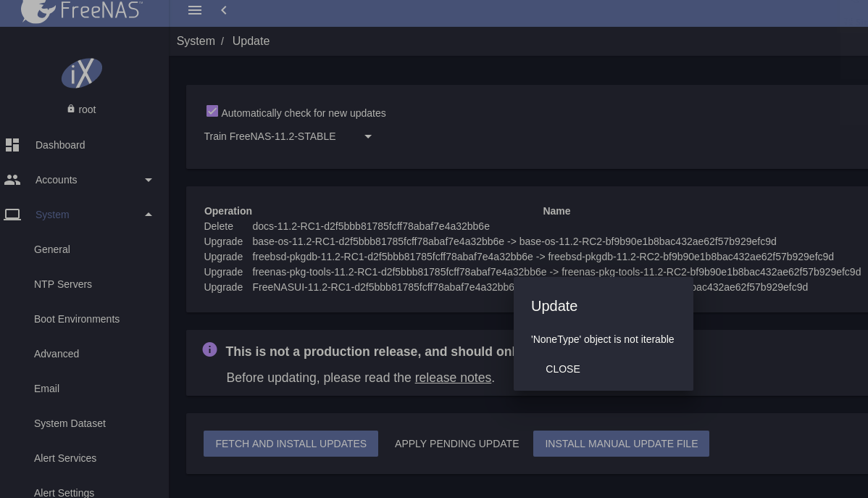Go to Advanced settings
This screenshot has width=868, height=498.
pyautogui.click(x=57, y=354)
